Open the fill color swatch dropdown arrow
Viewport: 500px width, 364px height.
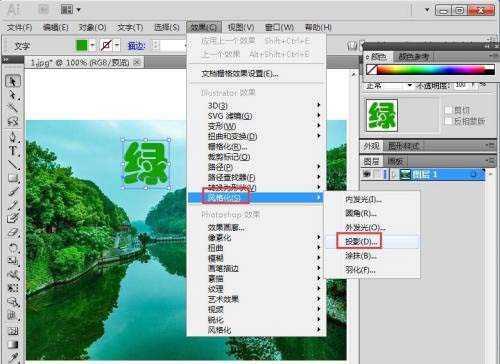(92, 45)
